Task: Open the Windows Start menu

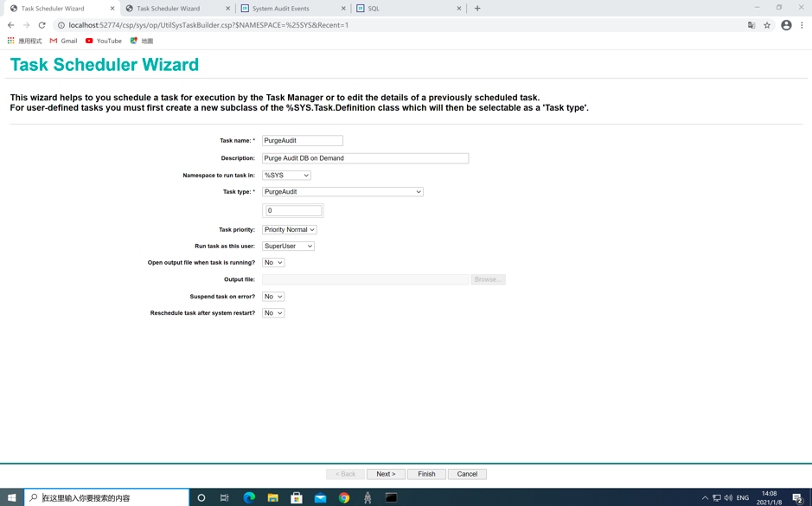Action: coord(11,497)
